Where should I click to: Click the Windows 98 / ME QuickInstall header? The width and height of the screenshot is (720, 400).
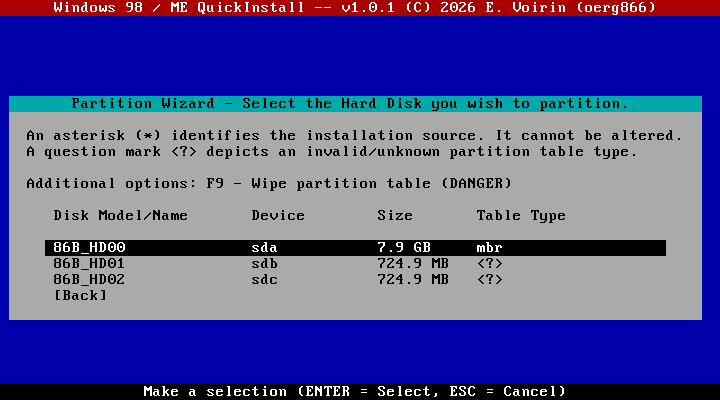[354, 7]
